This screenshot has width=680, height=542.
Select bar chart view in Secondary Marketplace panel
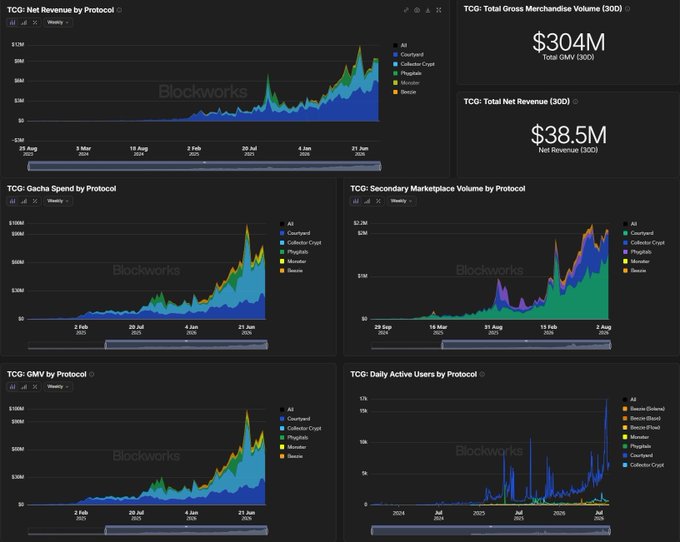(356, 201)
